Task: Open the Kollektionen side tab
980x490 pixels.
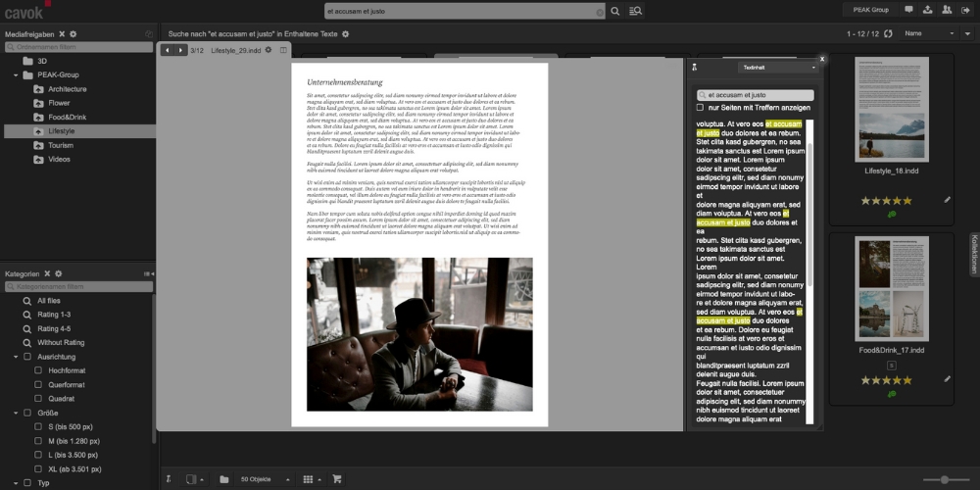Action: [974, 254]
